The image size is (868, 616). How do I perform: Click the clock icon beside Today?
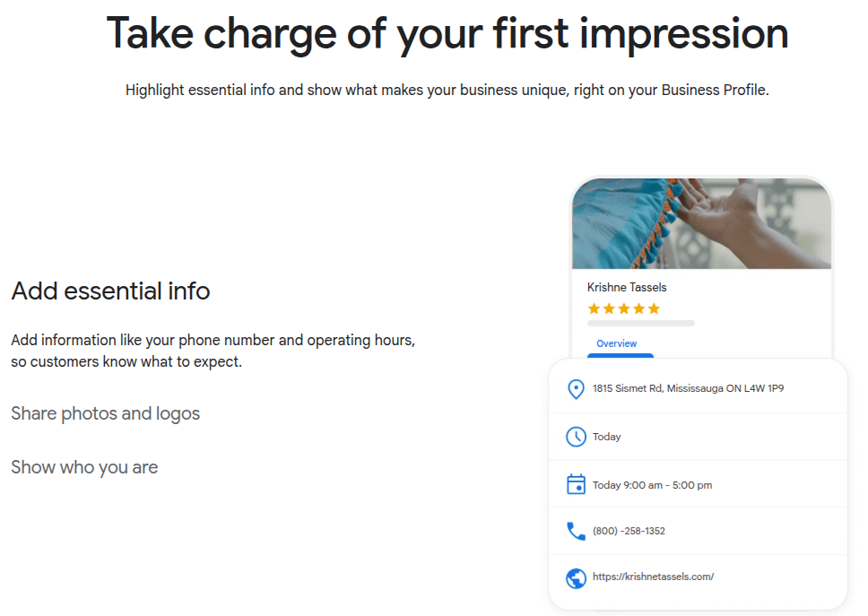pos(576,437)
